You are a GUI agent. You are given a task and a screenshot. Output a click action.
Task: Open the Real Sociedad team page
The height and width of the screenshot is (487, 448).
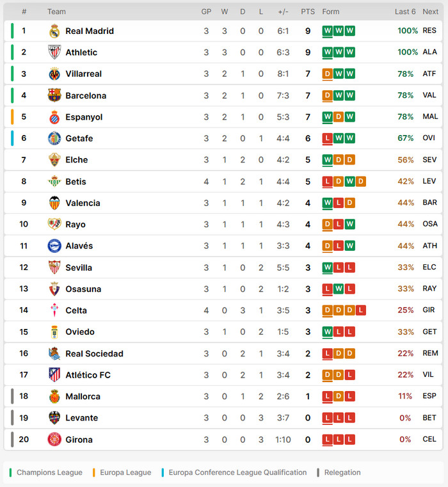pos(95,354)
